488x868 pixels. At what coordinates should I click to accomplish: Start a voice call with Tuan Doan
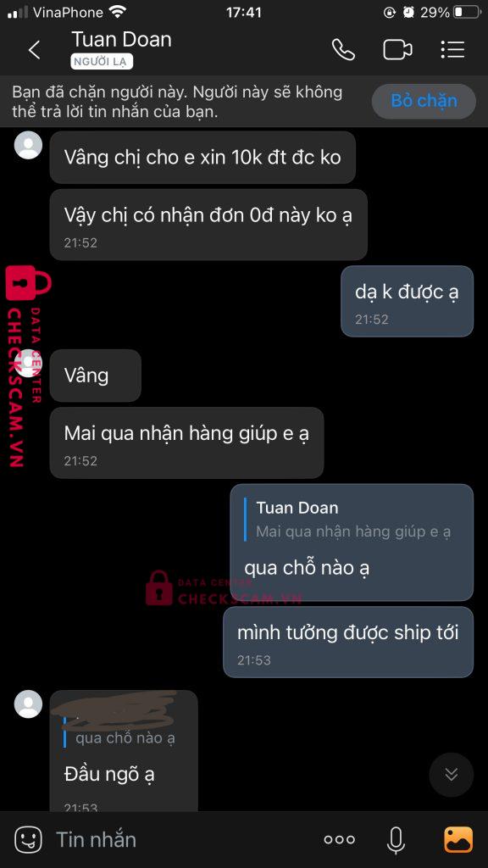click(343, 50)
